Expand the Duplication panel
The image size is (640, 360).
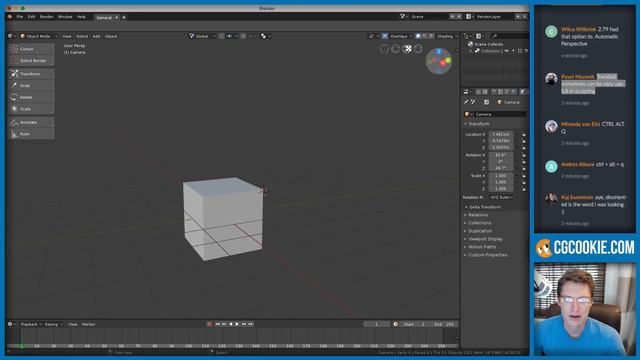click(x=480, y=231)
